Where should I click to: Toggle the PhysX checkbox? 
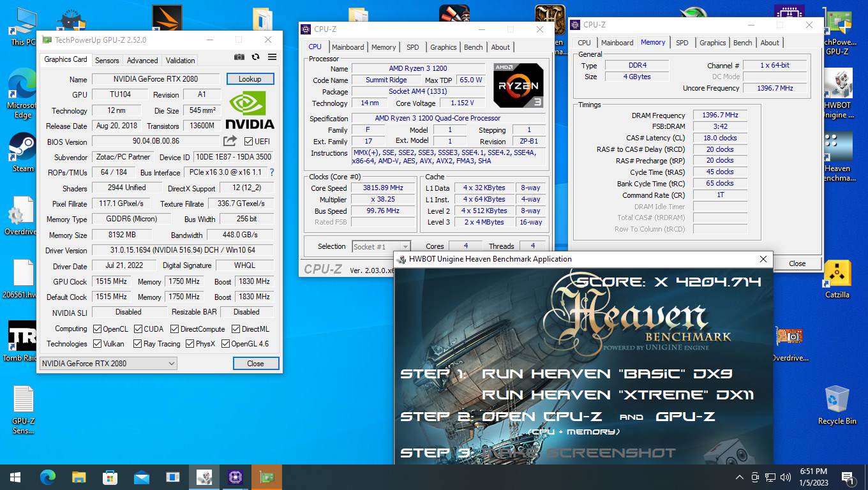pos(190,344)
